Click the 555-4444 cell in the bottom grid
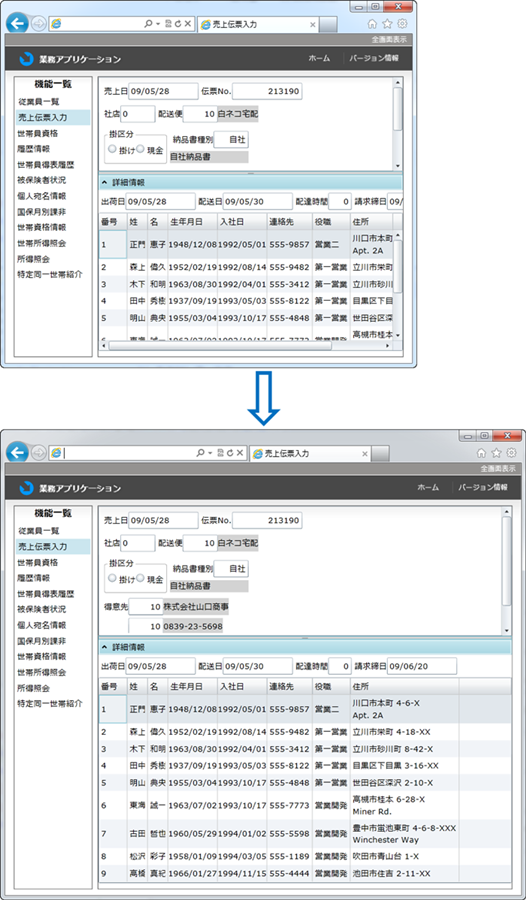Image resolution: width=526 pixels, height=900 pixels. pyautogui.click(x=289, y=874)
